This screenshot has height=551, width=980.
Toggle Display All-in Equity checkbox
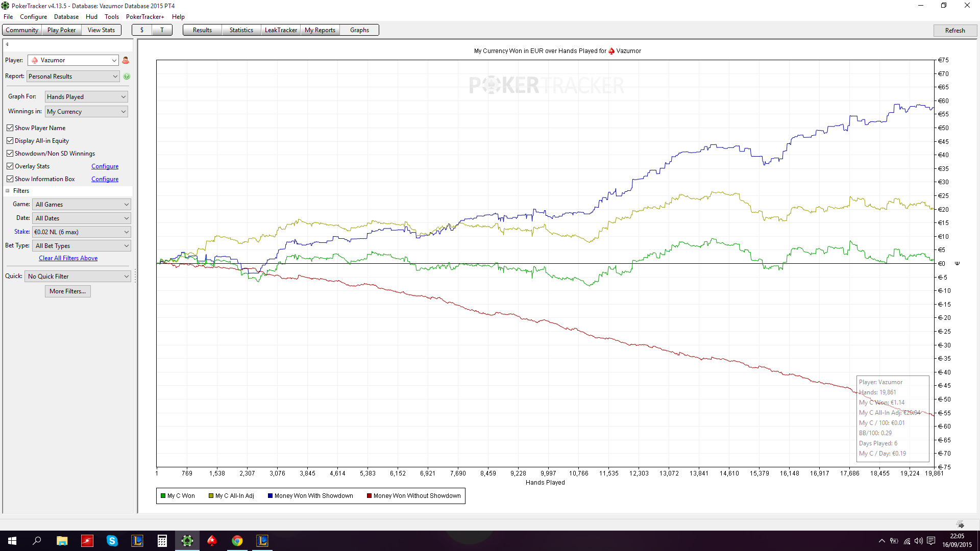(x=10, y=140)
